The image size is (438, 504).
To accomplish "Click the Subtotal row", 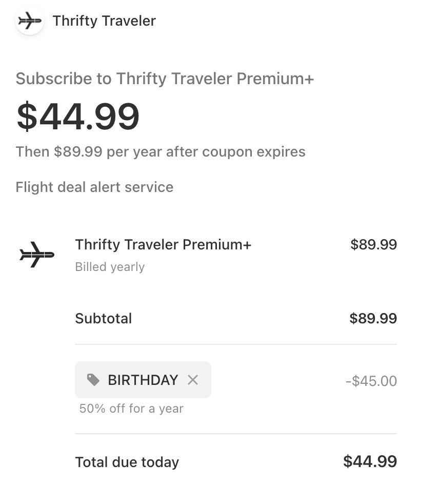I will click(103, 318).
